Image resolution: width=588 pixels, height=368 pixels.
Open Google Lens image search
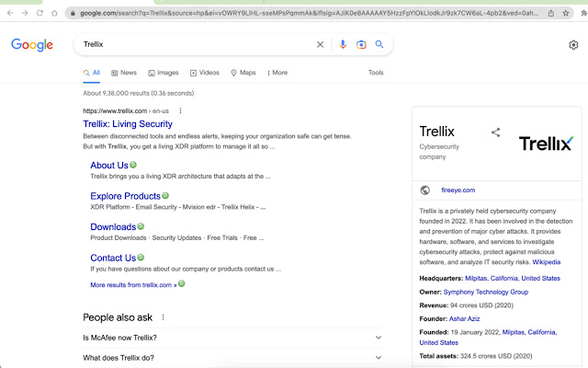(x=361, y=44)
